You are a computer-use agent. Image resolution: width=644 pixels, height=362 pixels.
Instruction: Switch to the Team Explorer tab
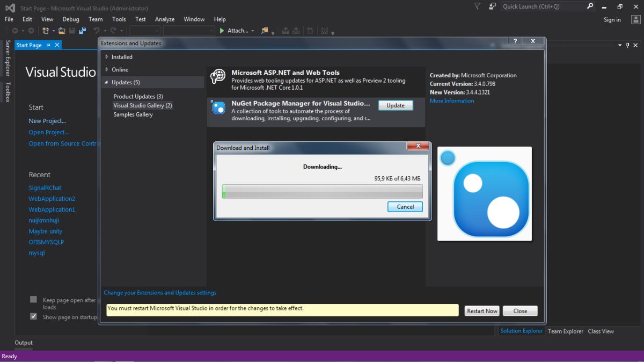(566, 331)
